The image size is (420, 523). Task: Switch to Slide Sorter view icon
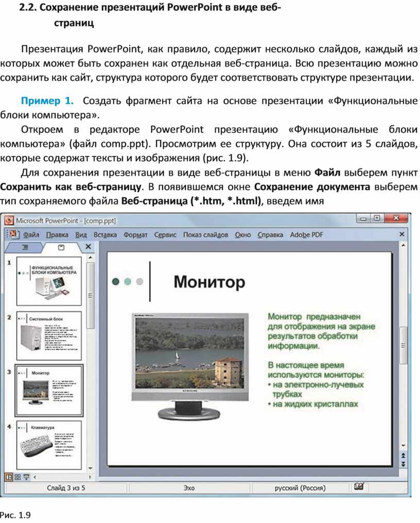[x=17, y=477]
